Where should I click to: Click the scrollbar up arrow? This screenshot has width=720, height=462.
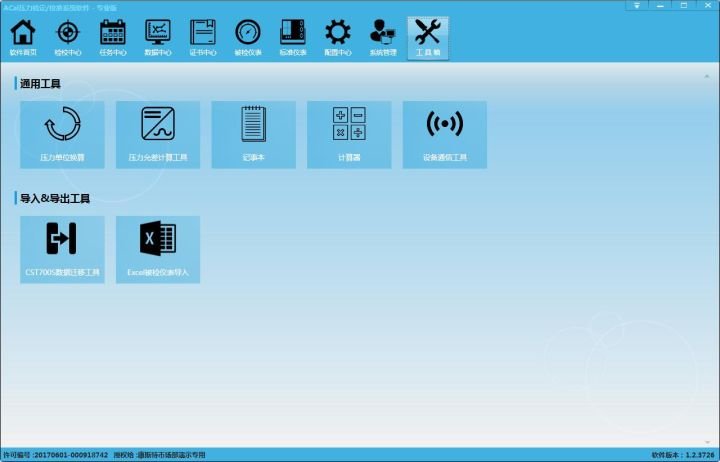pyautogui.click(x=707, y=76)
